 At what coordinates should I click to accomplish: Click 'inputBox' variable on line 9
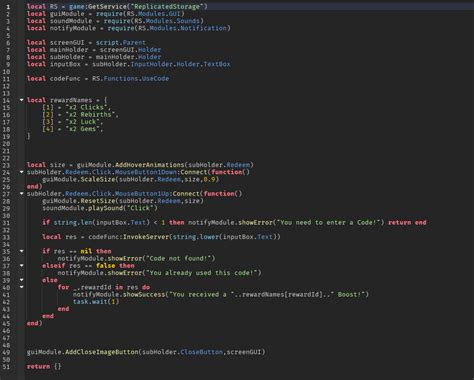pyautogui.click(x=65, y=64)
